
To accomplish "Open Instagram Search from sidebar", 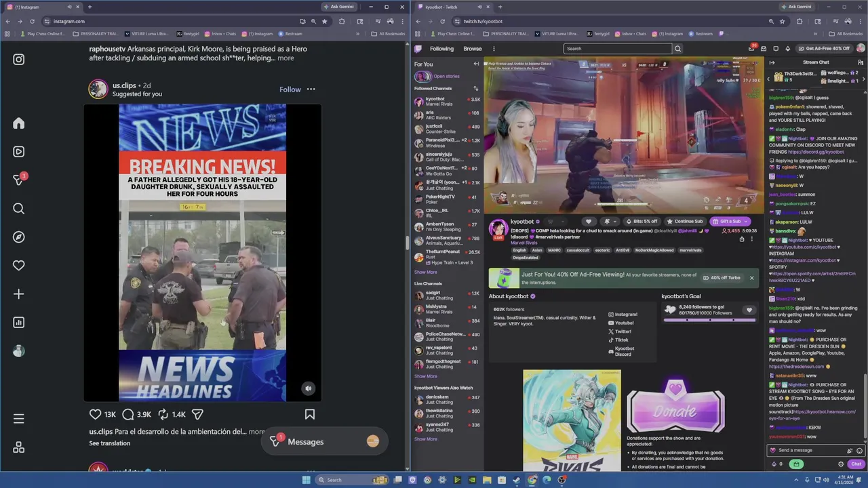I will (19, 209).
